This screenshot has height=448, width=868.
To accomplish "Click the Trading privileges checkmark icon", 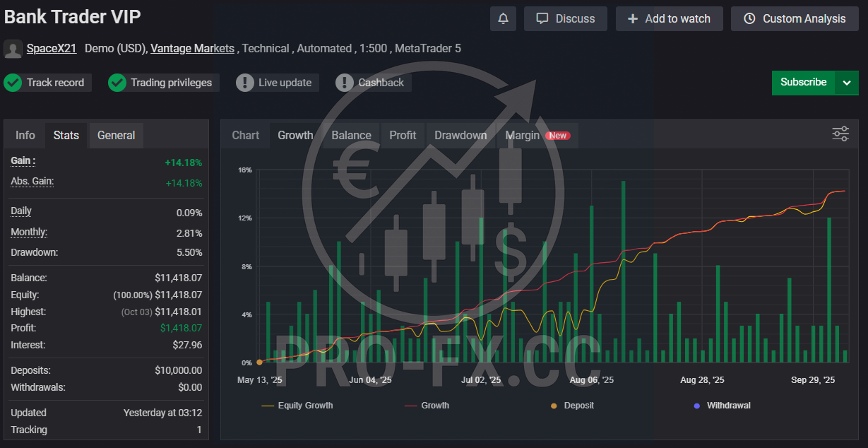I will point(117,83).
